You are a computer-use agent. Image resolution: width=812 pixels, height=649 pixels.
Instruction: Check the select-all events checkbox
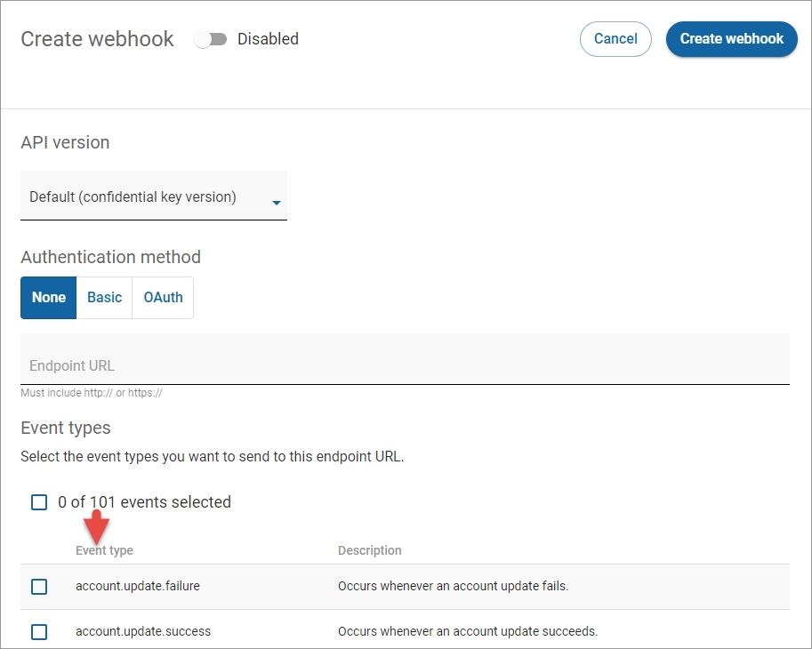click(39, 502)
